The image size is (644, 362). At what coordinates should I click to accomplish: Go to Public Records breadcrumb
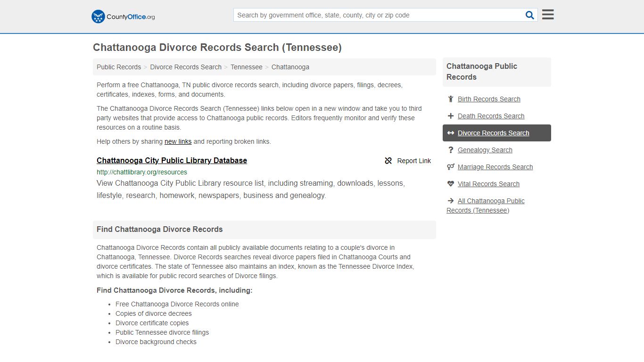click(x=119, y=67)
